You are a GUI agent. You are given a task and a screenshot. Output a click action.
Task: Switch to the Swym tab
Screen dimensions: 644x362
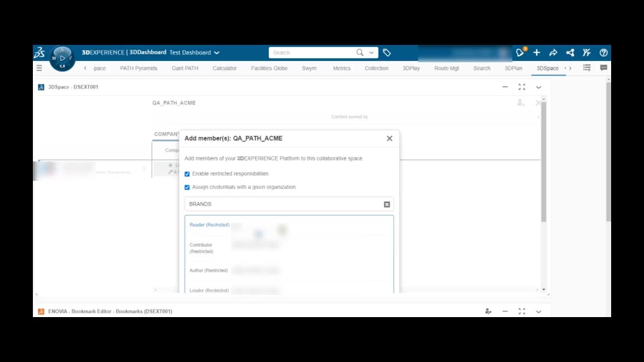tap(309, 68)
